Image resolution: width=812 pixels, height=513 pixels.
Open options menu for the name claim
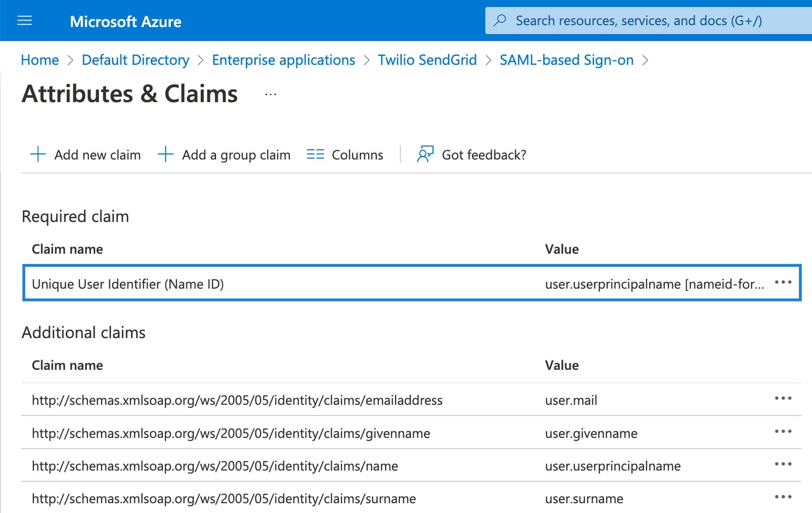point(784,464)
